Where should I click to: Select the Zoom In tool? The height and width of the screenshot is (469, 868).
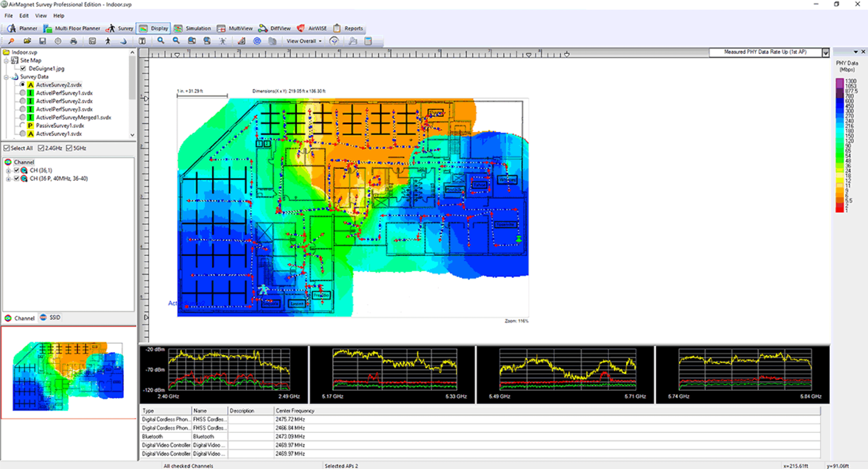[x=160, y=41]
